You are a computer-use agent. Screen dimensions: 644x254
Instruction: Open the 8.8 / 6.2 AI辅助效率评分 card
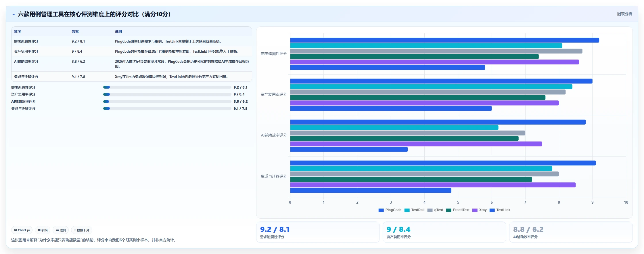click(x=571, y=232)
